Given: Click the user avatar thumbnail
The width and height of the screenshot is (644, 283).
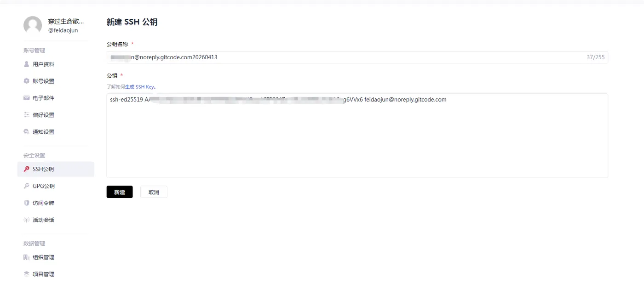Looking at the screenshot, I should [x=33, y=25].
